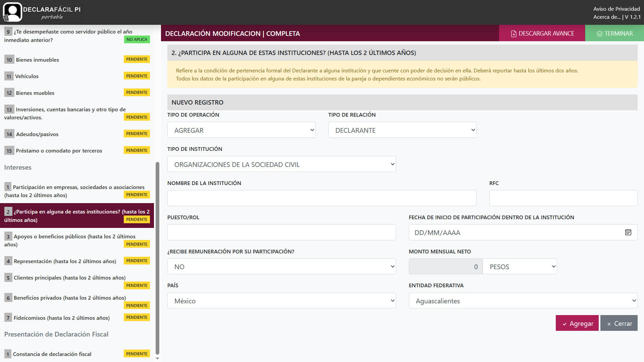Image resolution: width=644 pixels, height=362 pixels.
Task: Select Inversiones, cuentas bancarias section
Action: pyautogui.click(x=77, y=113)
